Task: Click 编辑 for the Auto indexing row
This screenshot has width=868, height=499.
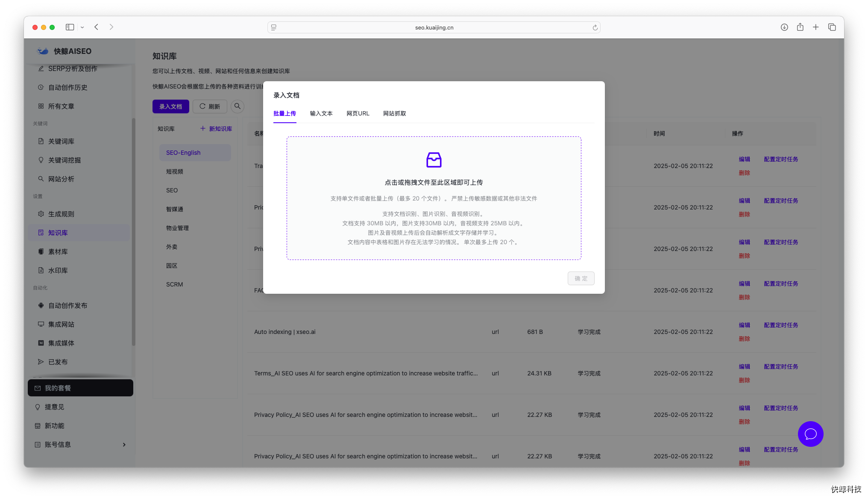Action: coord(744,325)
